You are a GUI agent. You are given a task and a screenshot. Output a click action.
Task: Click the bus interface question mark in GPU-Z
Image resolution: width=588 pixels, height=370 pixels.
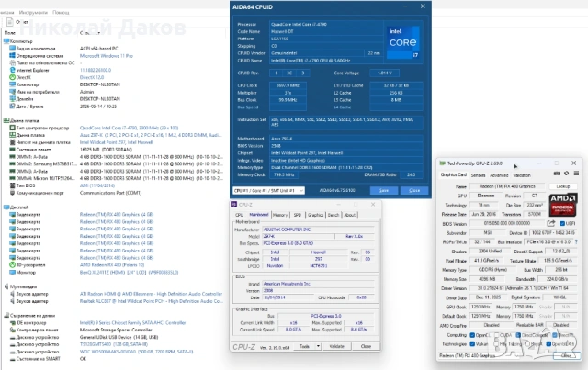576,242
